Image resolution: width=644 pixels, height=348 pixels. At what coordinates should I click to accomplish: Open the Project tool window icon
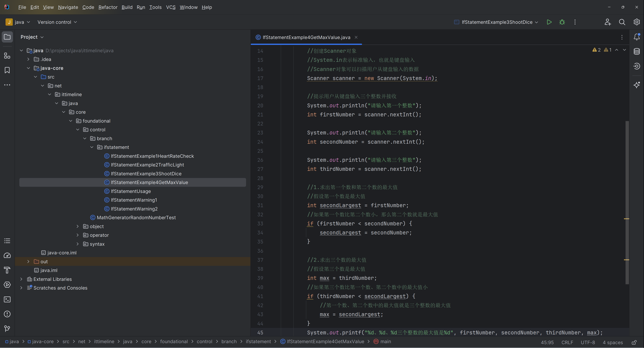(7, 37)
